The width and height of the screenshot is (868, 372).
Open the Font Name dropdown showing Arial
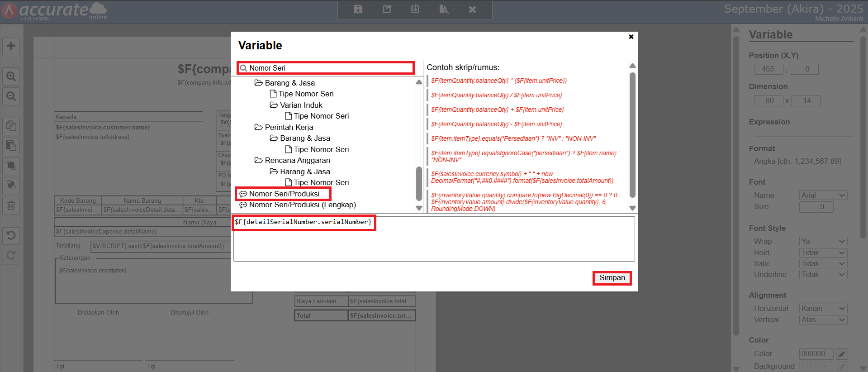coord(823,196)
